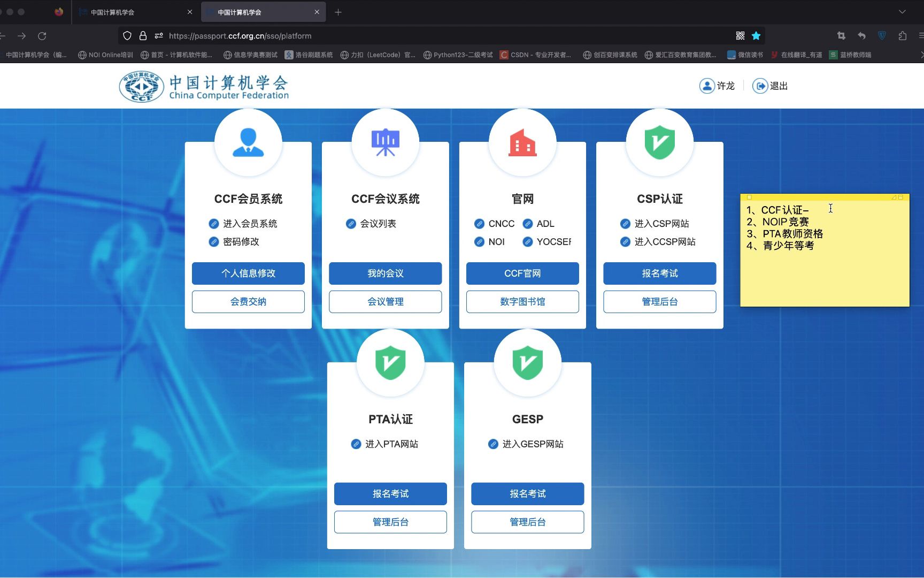Click the 会费交纳 button

point(248,302)
